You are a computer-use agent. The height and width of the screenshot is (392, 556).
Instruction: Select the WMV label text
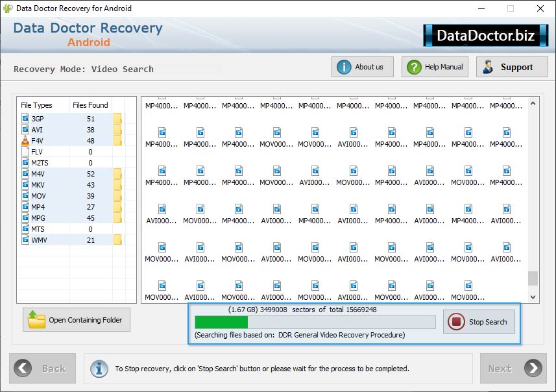pos(39,240)
